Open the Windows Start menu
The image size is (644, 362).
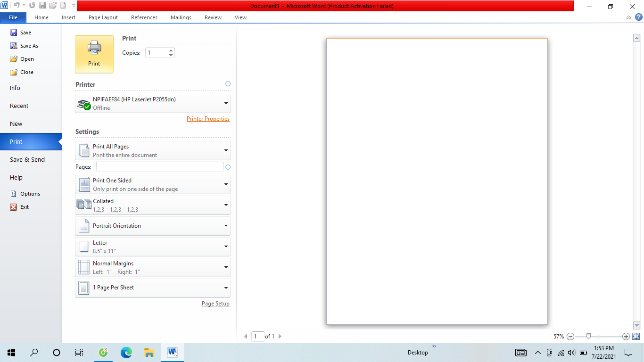tap(11, 353)
